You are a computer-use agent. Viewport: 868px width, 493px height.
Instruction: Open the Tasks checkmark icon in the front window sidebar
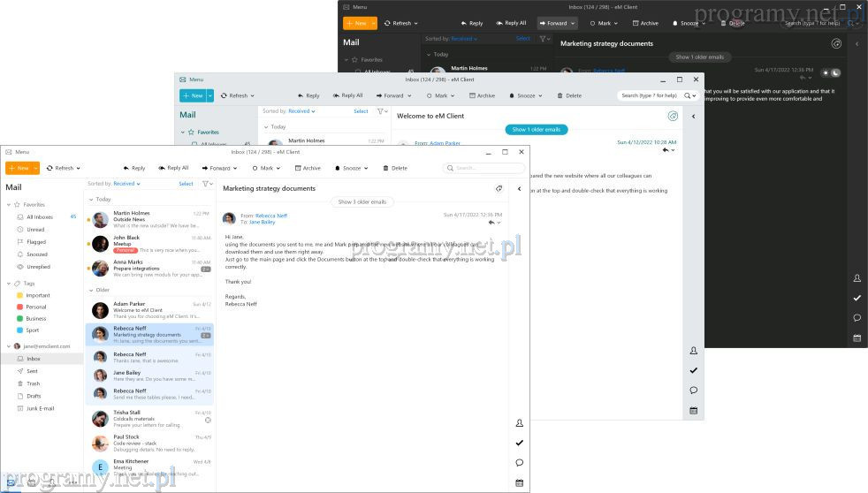point(519,443)
